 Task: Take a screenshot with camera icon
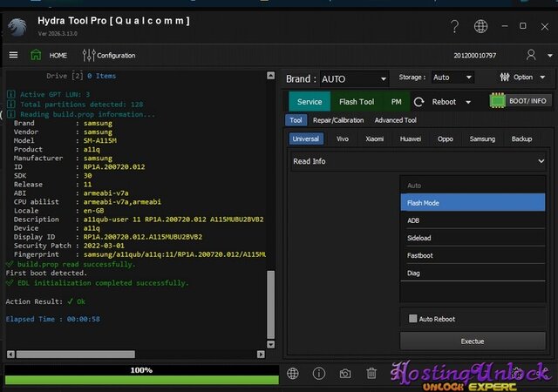click(x=345, y=374)
